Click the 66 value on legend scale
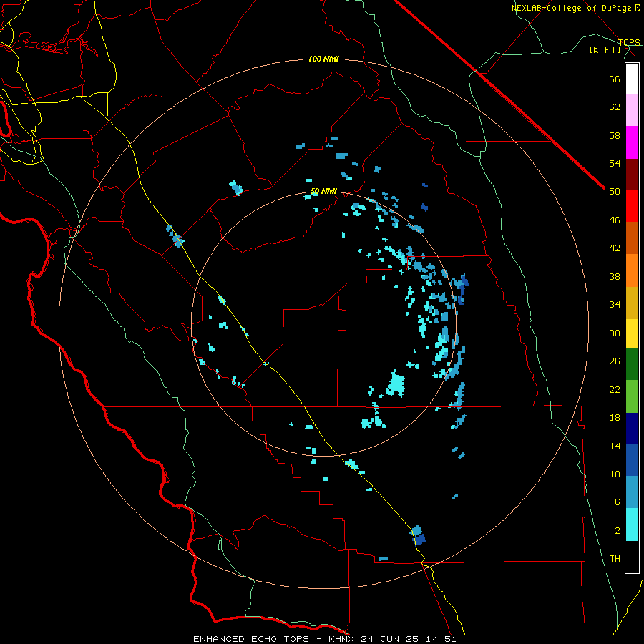 [615, 79]
